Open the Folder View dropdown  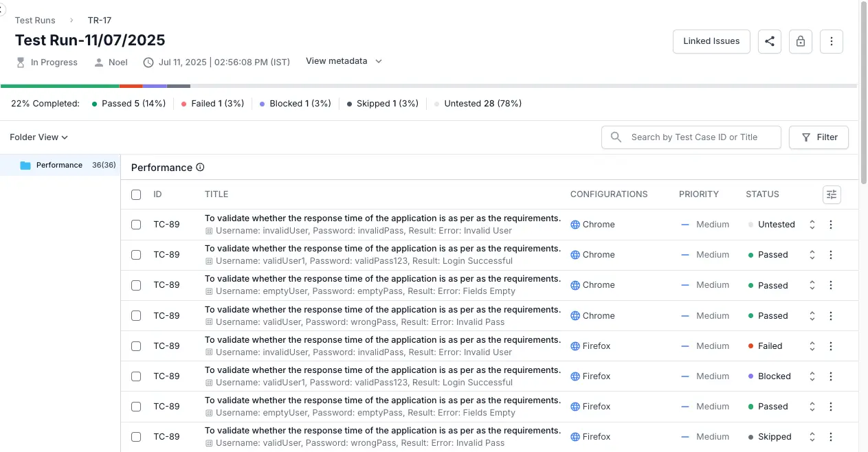[x=38, y=137]
